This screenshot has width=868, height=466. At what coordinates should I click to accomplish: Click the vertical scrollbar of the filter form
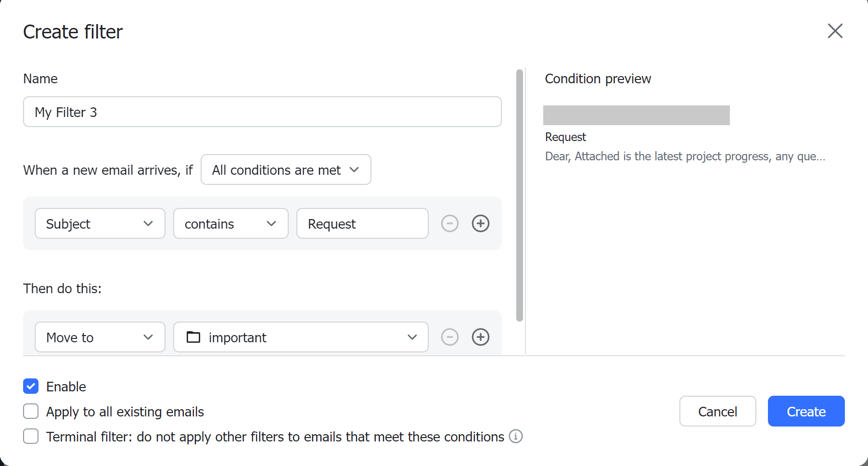click(x=520, y=195)
